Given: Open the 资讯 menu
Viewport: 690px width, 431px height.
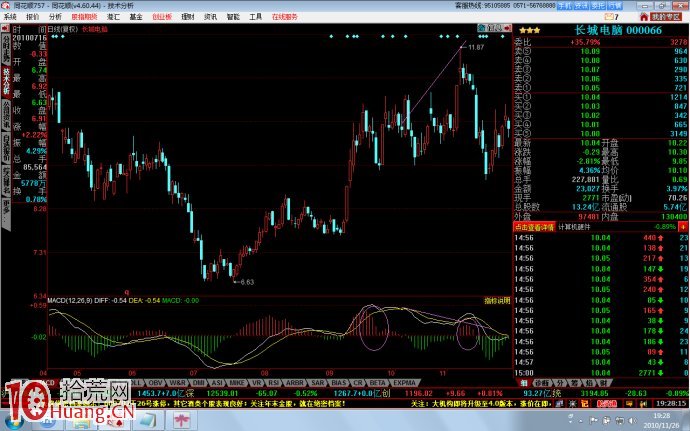Looking at the screenshot, I should 208,17.
